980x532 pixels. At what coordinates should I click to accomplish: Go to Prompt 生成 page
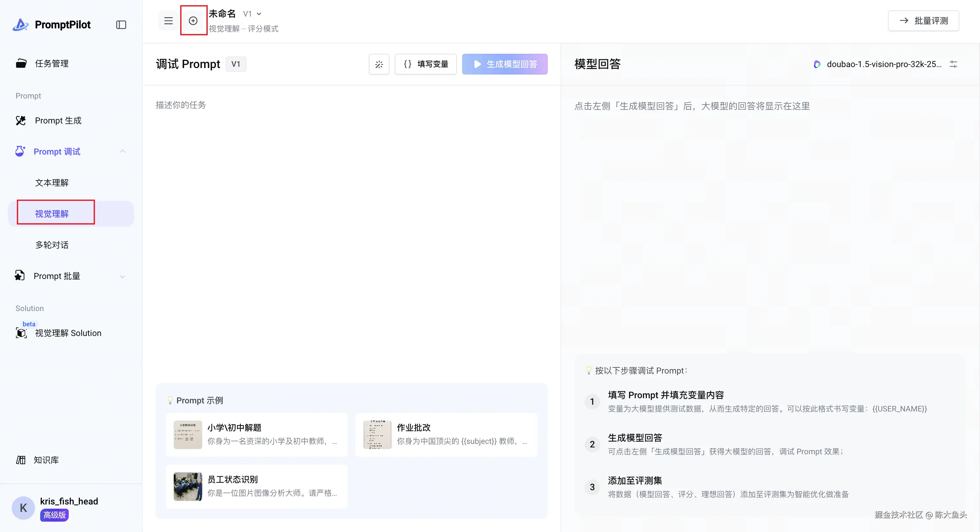click(58, 121)
